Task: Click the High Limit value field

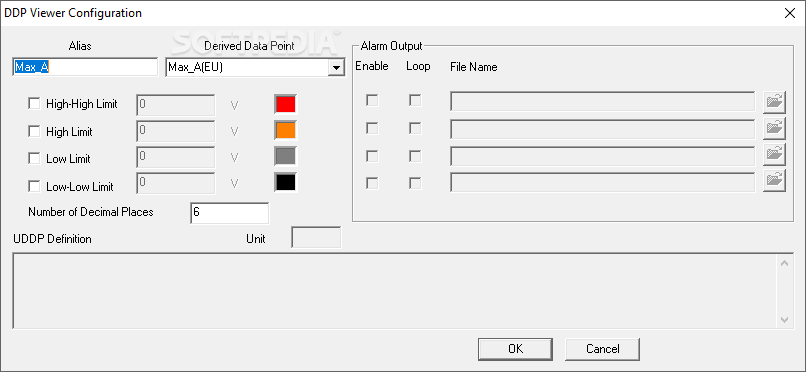Action: click(176, 131)
